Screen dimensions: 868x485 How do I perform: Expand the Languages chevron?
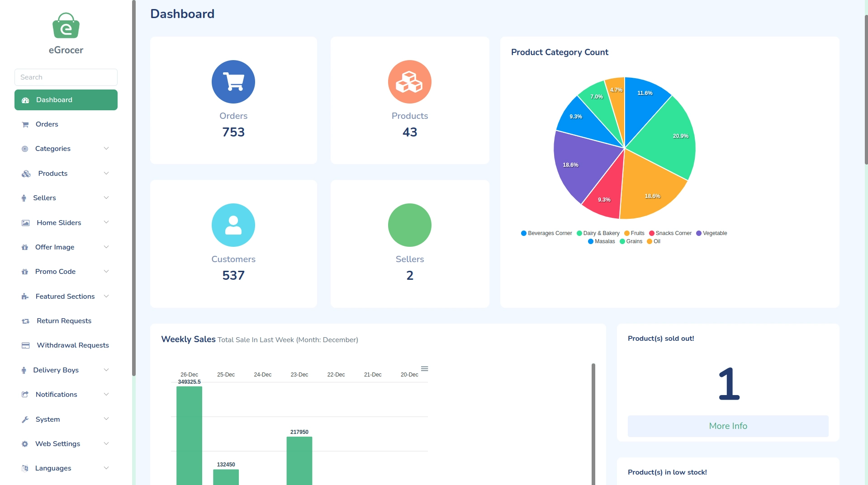tap(106, 468)
